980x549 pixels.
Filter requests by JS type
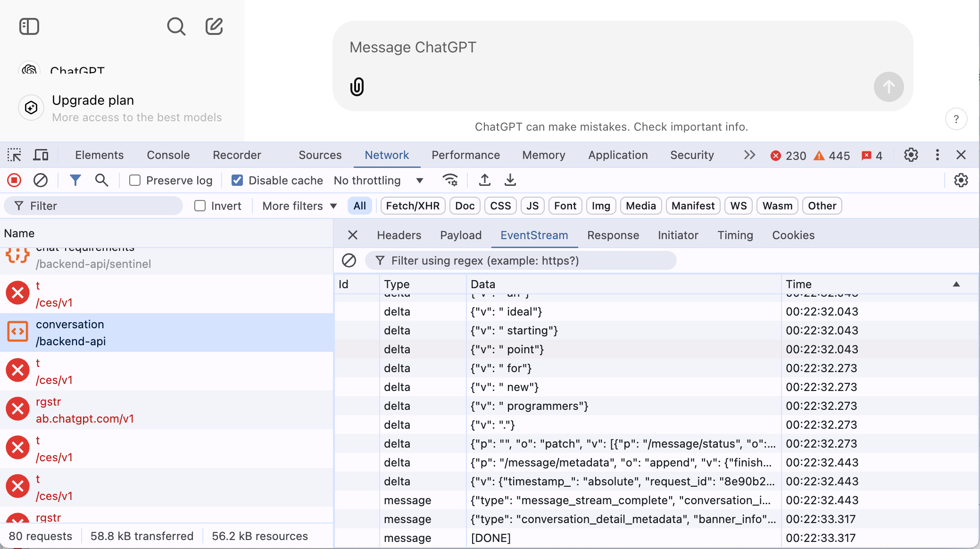point(532,206)
